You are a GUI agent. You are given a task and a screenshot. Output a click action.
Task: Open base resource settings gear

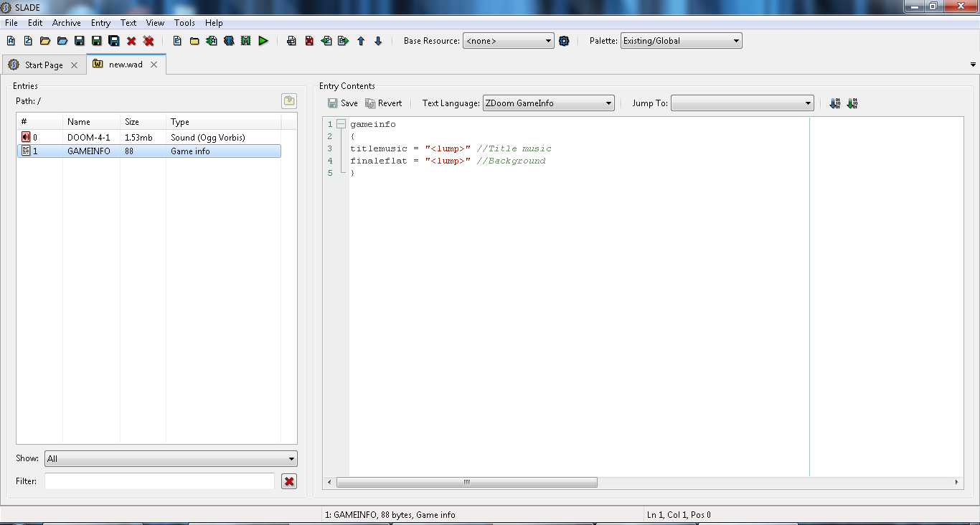click(x=564, y=41)
